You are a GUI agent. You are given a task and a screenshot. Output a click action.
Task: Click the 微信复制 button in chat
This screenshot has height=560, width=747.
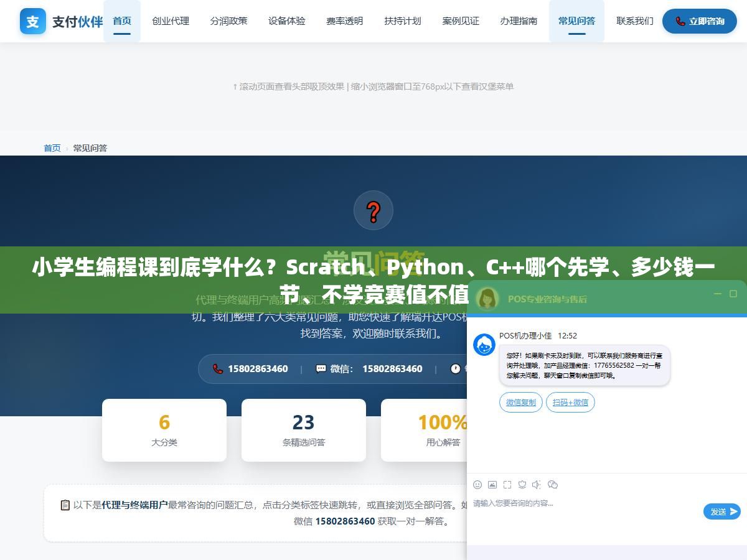click(521, 402)
